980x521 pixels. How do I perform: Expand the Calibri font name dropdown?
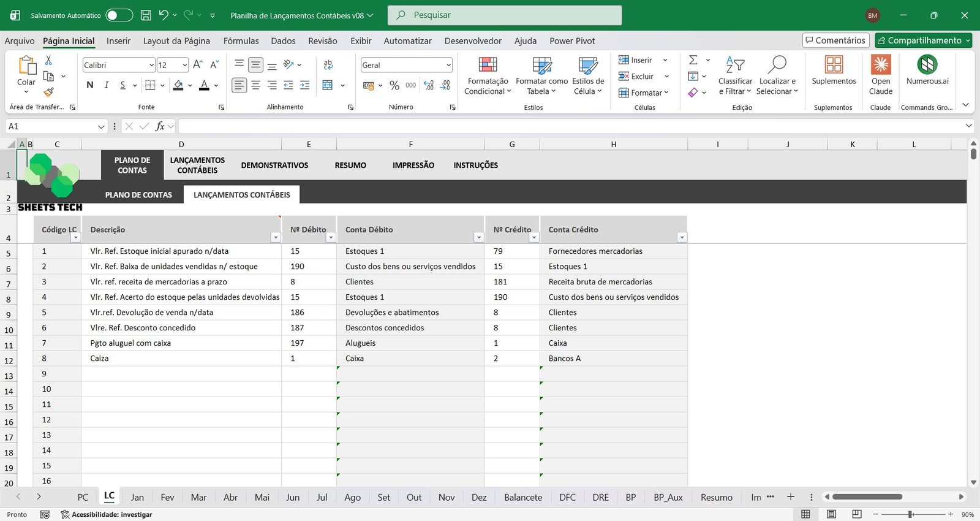tap(151, 65)
